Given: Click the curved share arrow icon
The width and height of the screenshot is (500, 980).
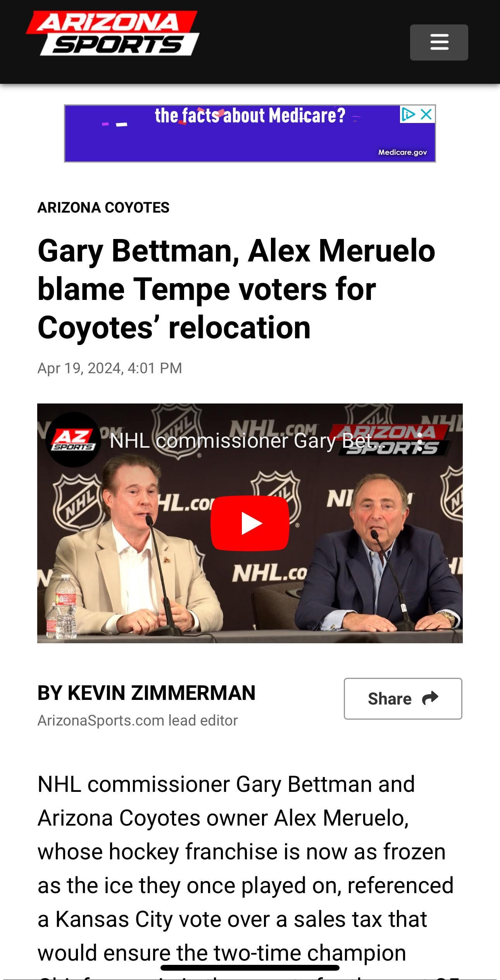Looking at the screenshot, I should tap(430, 698).
